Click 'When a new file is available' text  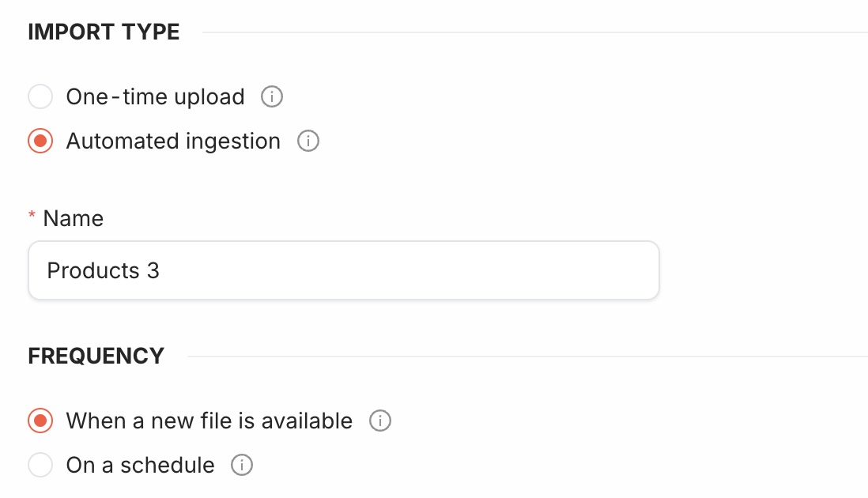point(209,421)
